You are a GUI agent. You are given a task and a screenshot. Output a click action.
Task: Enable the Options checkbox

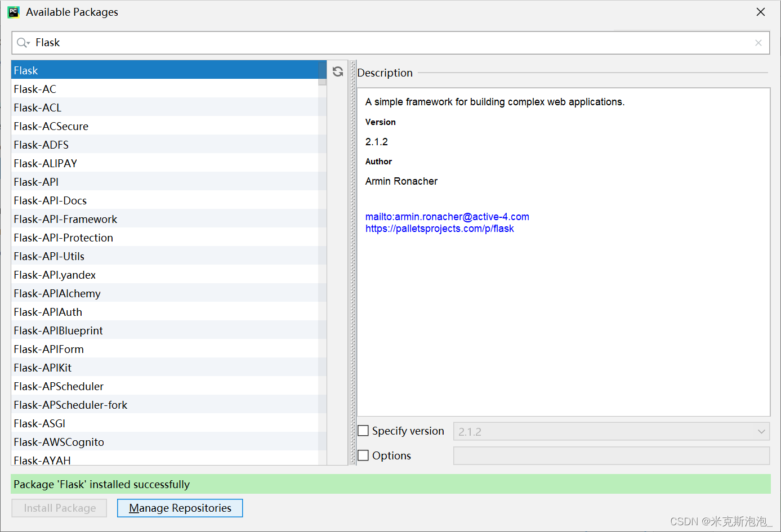click(364, 455)
